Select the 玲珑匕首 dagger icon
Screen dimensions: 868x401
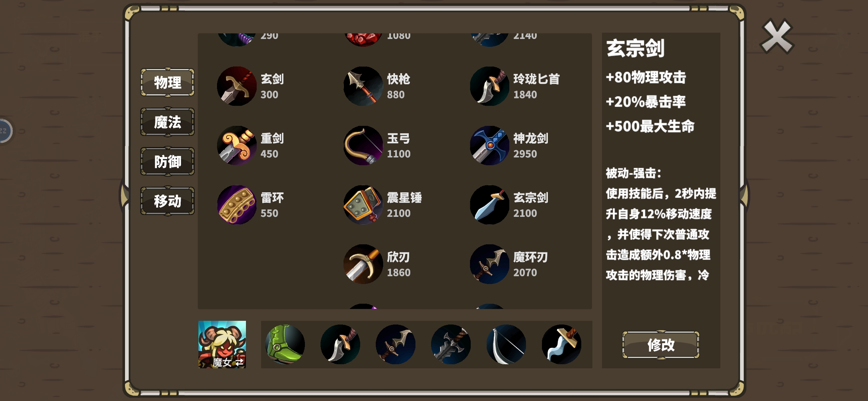pyautogui.click(x=490, y=86)
